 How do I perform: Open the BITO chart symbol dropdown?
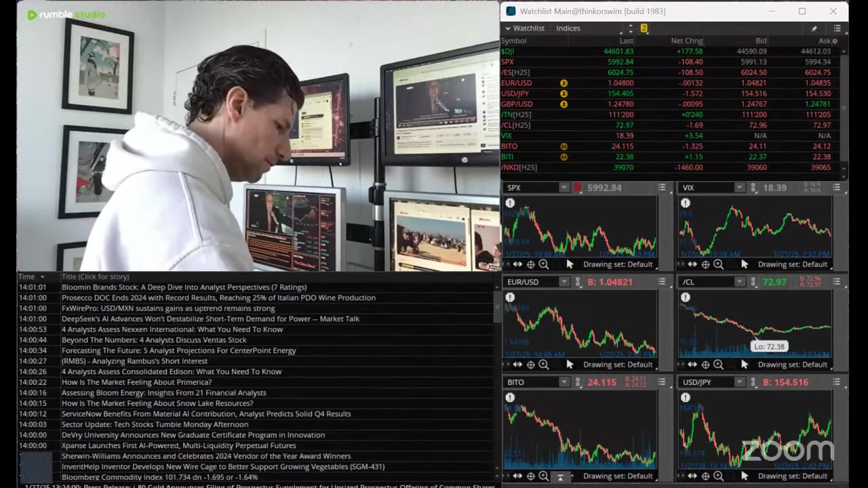coord(564,382)
